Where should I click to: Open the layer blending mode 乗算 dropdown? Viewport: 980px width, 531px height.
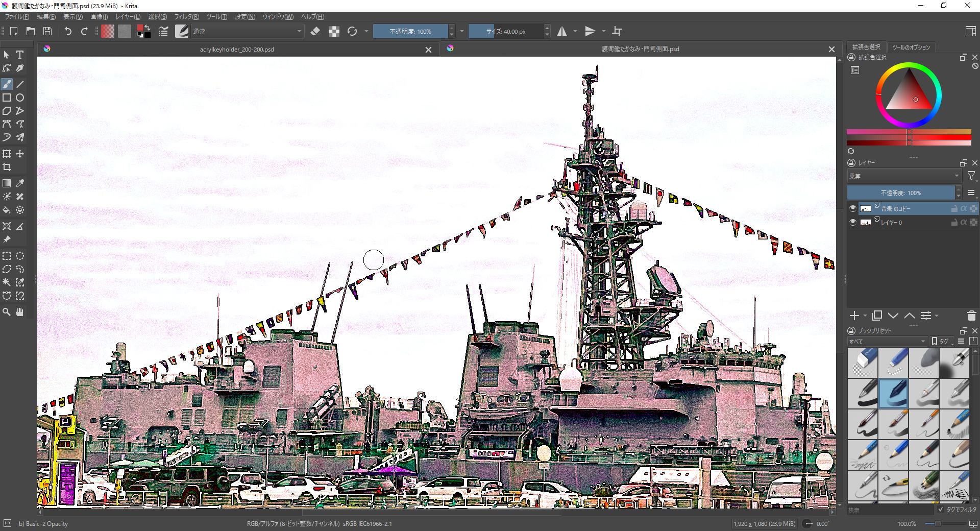[x=904, y=176]
